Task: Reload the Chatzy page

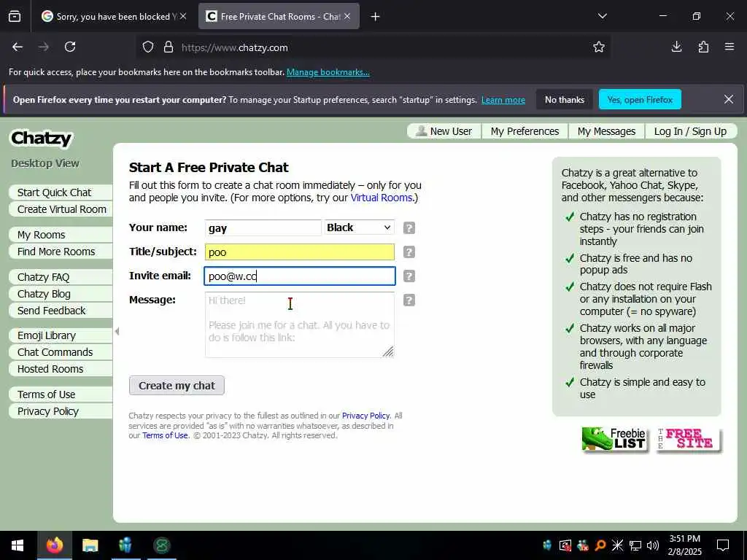Action: pyautogui.click(x=70, y=47)
